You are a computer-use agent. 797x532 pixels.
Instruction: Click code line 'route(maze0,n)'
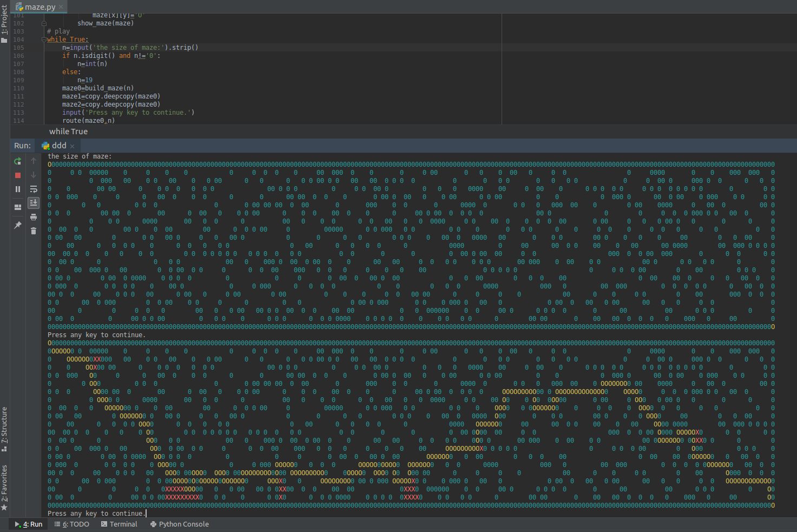89,121
